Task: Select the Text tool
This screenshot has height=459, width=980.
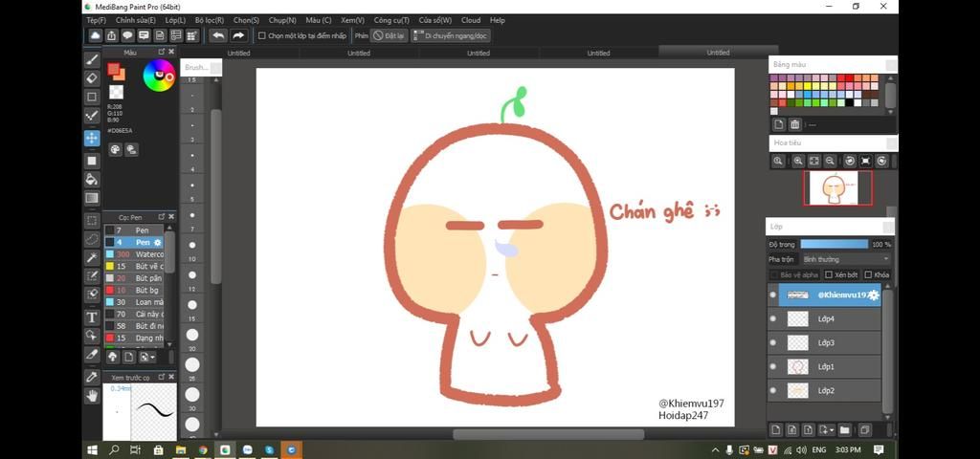Action: [x=92, y=317]
